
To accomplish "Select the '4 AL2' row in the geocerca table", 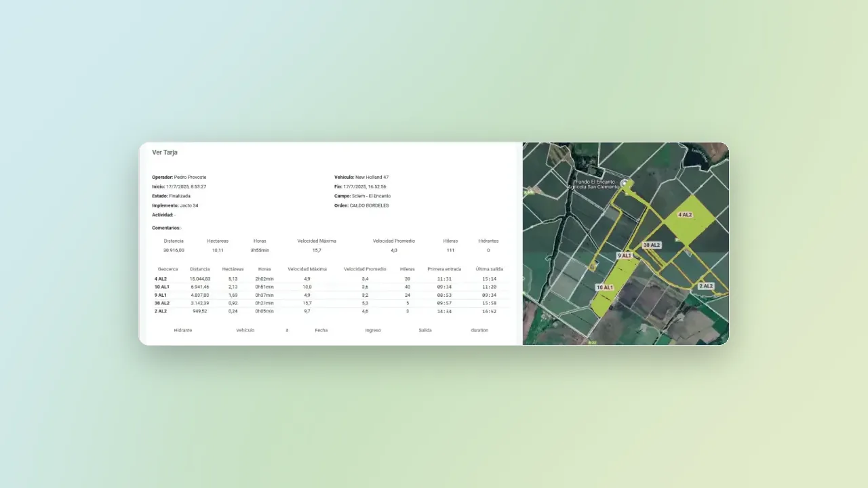I will coord(331,279).
